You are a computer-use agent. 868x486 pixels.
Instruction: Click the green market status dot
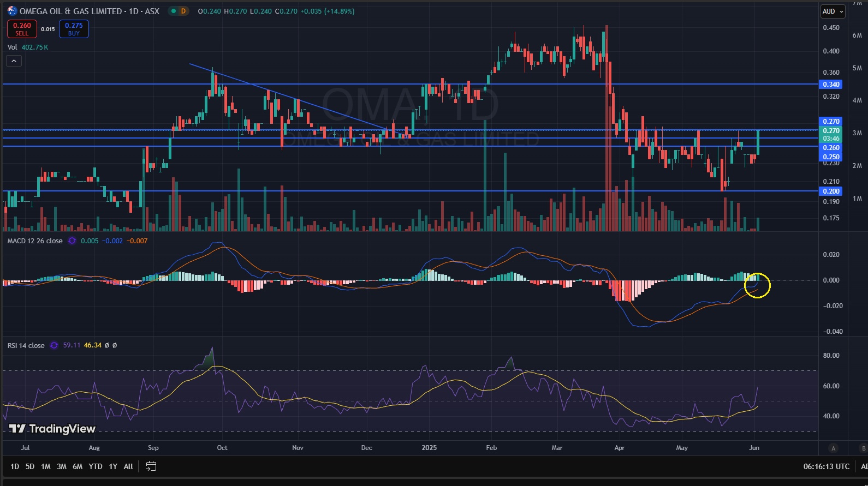click(173, 11)
